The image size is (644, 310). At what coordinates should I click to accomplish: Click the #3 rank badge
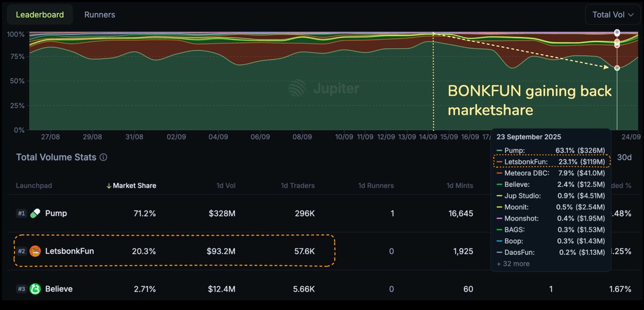pyautogui.click(x=21, y=289)
